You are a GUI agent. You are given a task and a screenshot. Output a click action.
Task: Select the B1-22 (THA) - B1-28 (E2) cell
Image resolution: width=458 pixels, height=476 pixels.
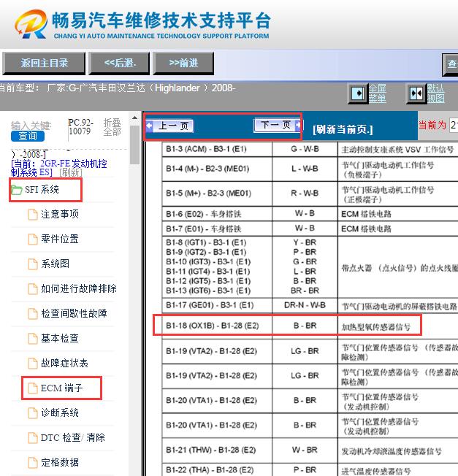[x=217, y=469]
